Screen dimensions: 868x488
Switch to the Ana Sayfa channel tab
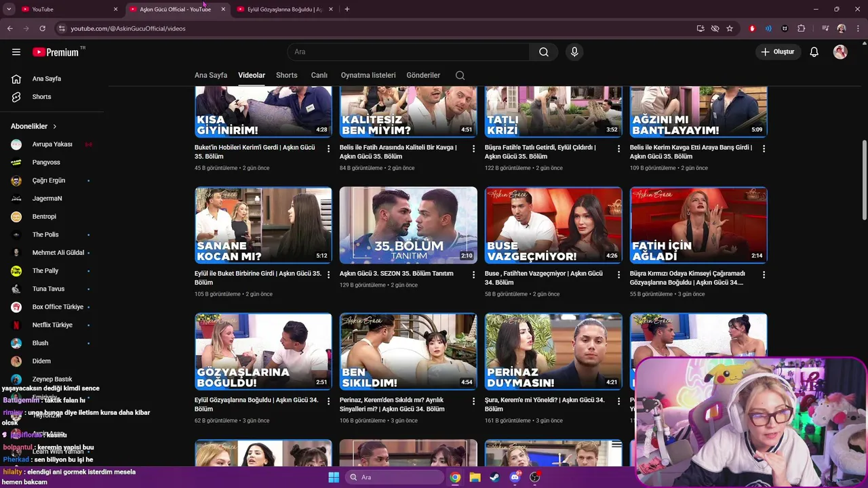[211, 75]
